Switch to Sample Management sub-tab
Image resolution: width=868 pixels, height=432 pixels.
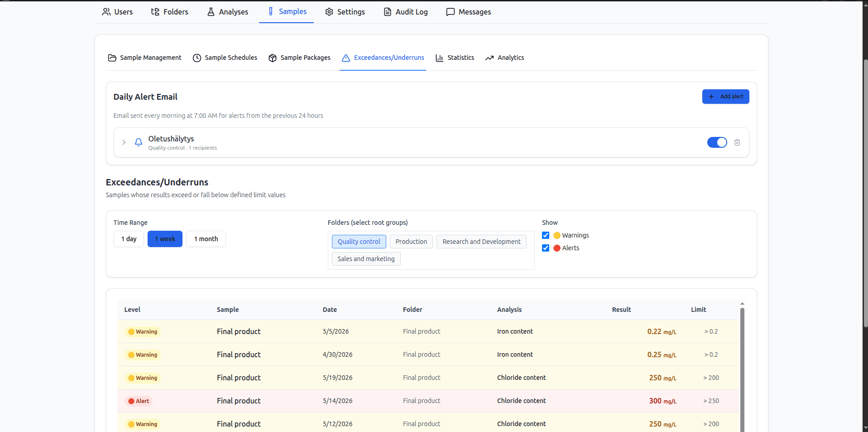pyautogui.click(x=144, y=58)
